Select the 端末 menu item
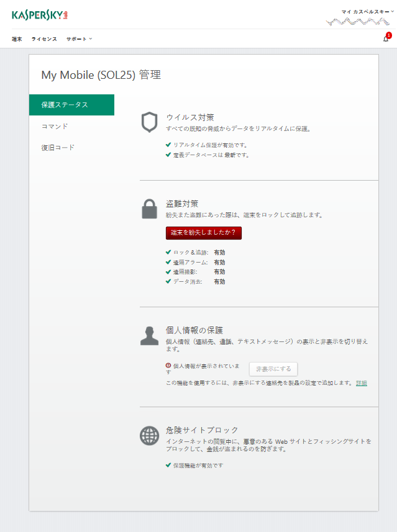Image resolution: width=397 pixels, height=532 pixels. pos(17,39)
